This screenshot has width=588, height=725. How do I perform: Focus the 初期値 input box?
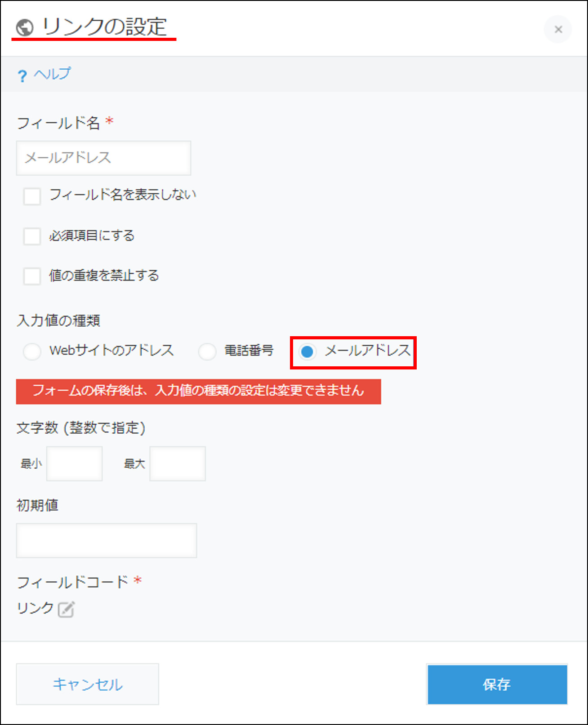[x=107, y=540]
